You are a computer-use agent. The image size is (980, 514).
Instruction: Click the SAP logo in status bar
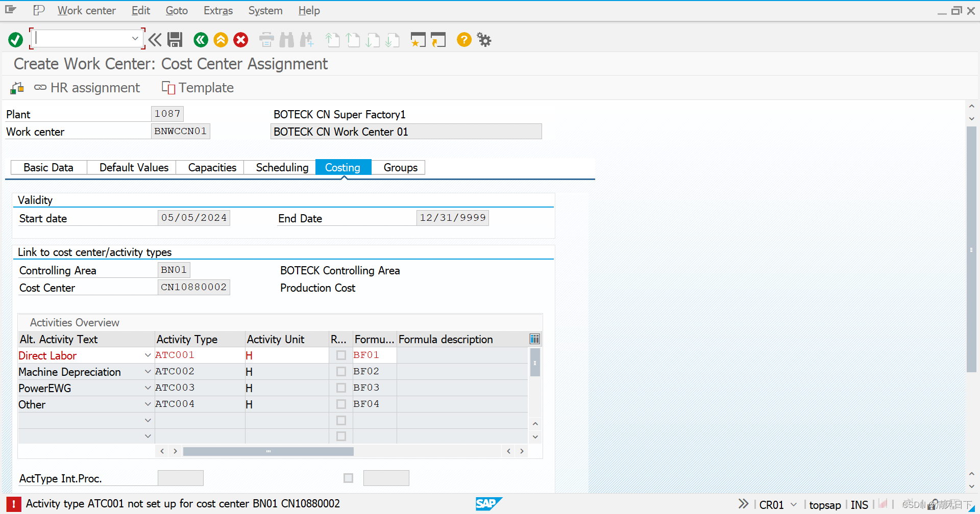[x=489, y=504]
